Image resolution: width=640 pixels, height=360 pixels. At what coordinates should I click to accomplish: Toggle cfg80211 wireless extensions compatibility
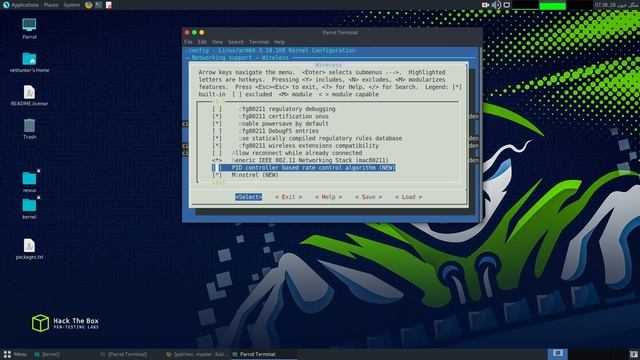pyautogui.click(x=296, y=146)
